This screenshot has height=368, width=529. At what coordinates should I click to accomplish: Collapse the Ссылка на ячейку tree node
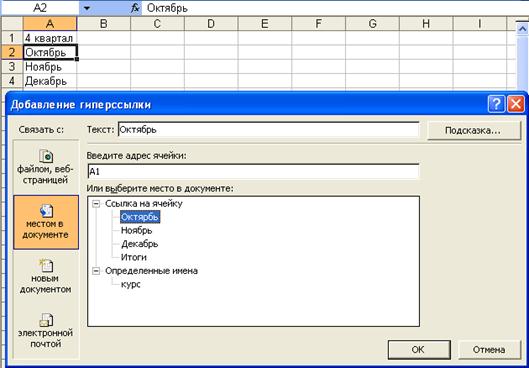tap(96, 204)
